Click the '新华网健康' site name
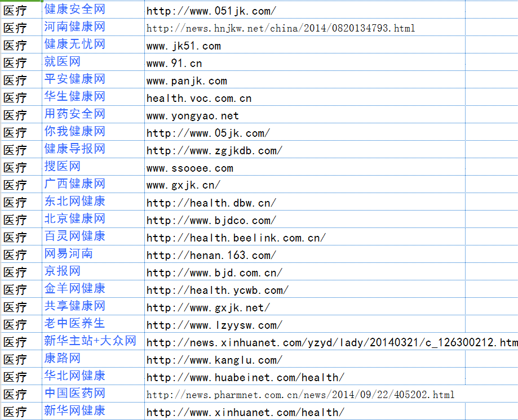Image resolution: width=518 pixels, height=420 pixels. (93, 411)
